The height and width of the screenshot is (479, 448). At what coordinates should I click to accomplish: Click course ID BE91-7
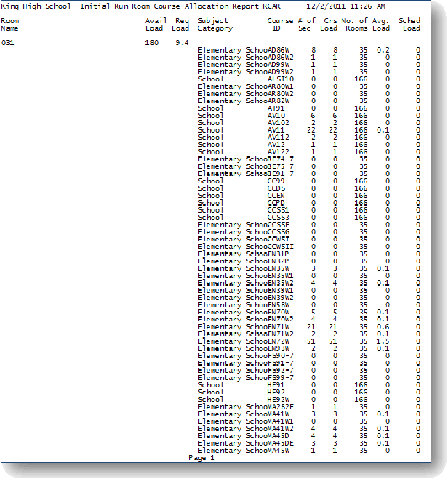point(280,174)
